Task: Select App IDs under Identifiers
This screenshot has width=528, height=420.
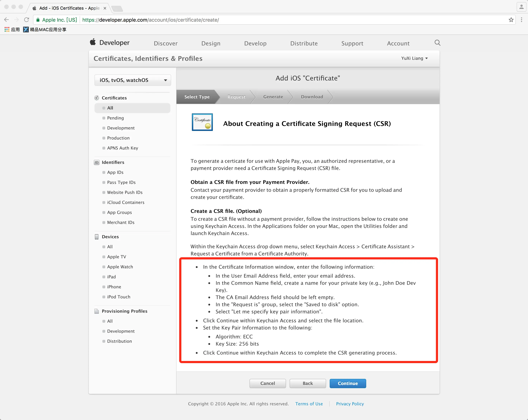Action: [115, 172]
